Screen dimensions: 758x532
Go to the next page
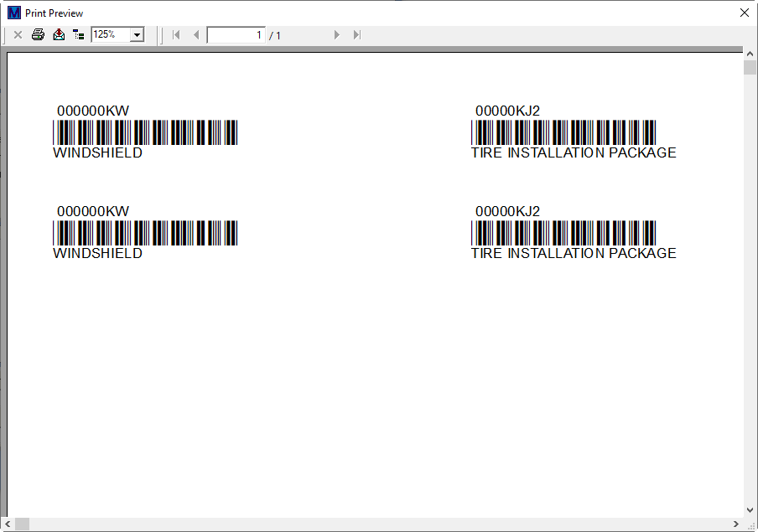tap(337, 34)
